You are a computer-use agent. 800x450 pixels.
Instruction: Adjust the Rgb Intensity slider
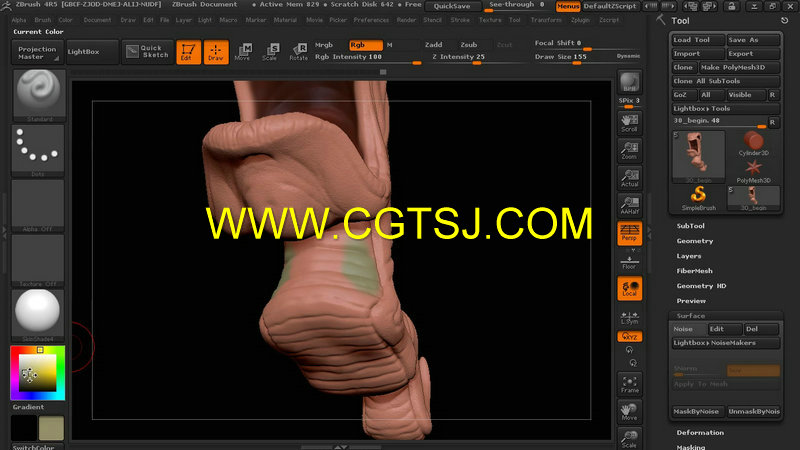(x=367, y=60)
